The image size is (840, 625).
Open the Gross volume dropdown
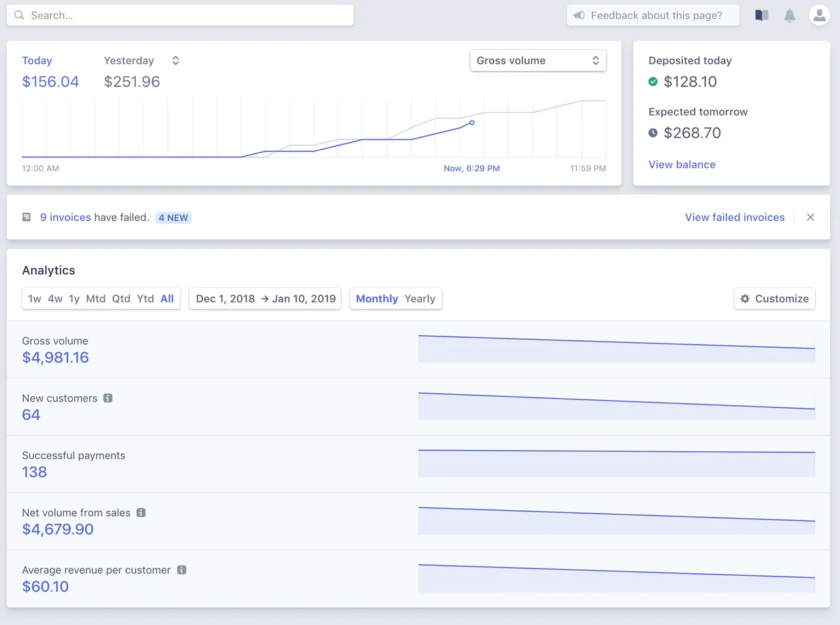538,60
